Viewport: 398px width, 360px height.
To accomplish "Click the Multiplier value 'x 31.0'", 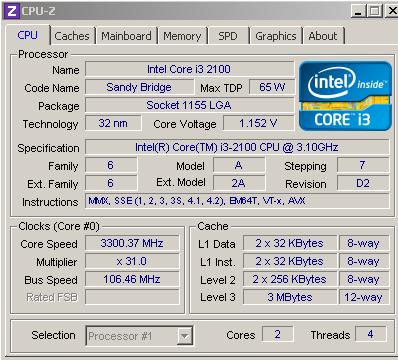I will (132, 261).
